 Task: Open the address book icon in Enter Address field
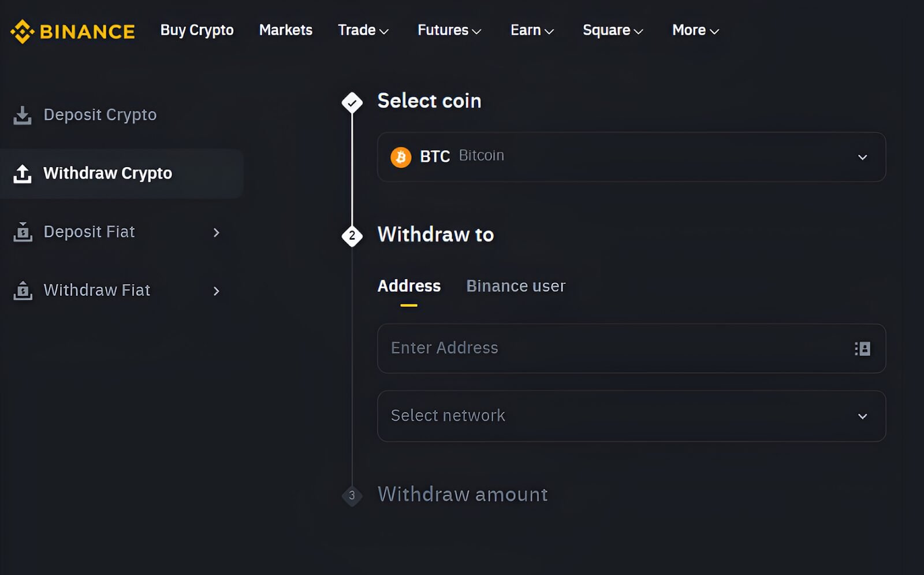861,348
